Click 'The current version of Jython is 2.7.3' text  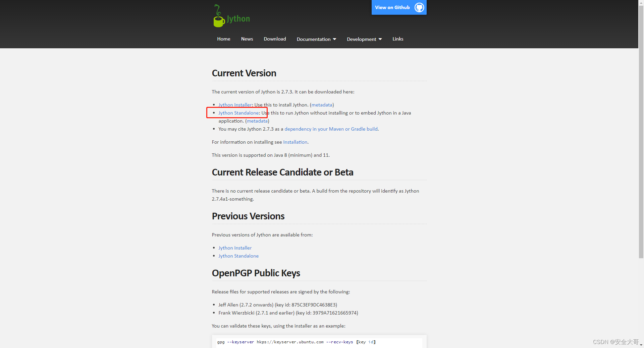pos(253,92)
